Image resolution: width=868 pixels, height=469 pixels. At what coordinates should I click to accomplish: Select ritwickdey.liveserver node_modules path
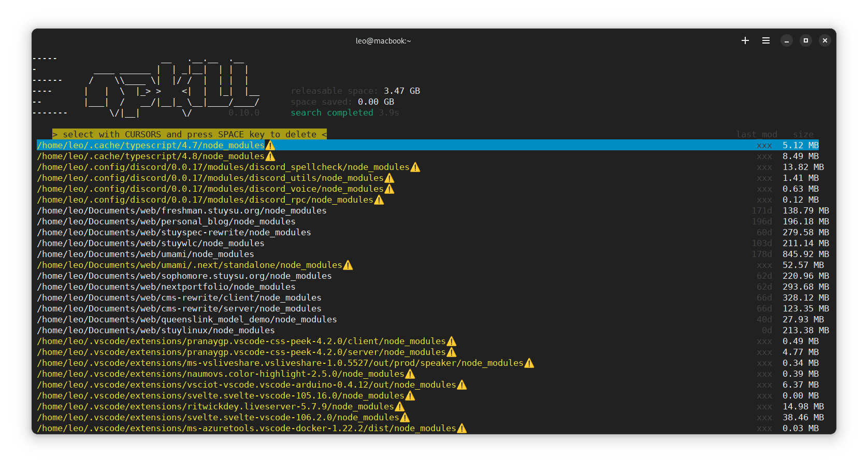pyautogui.click(x=215, y=407)
